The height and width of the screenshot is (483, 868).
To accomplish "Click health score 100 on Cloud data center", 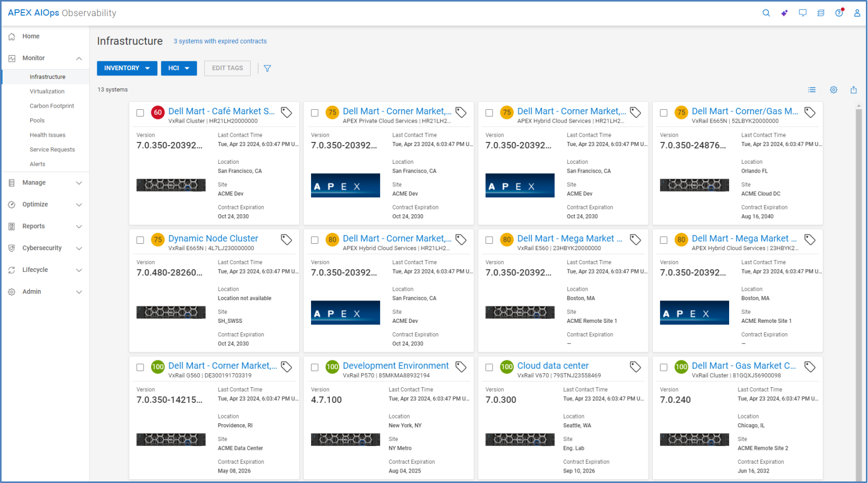I will pyautogui.click(x=507, y=367).
